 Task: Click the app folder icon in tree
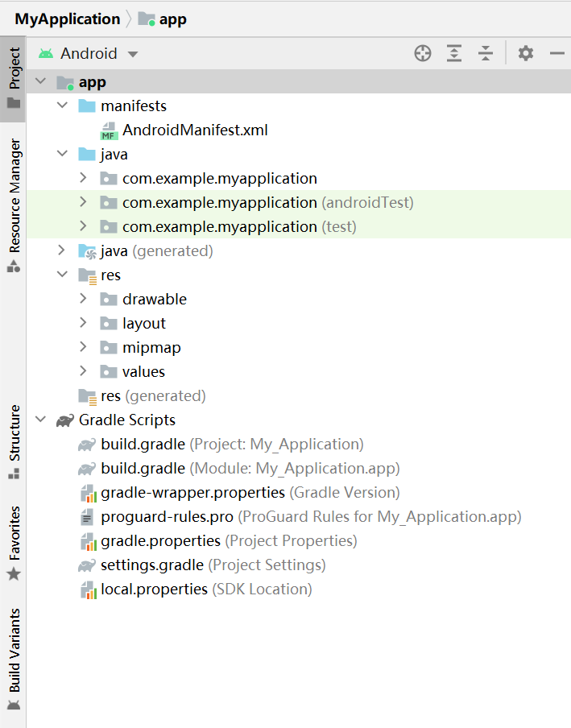(x=65, y=83)
